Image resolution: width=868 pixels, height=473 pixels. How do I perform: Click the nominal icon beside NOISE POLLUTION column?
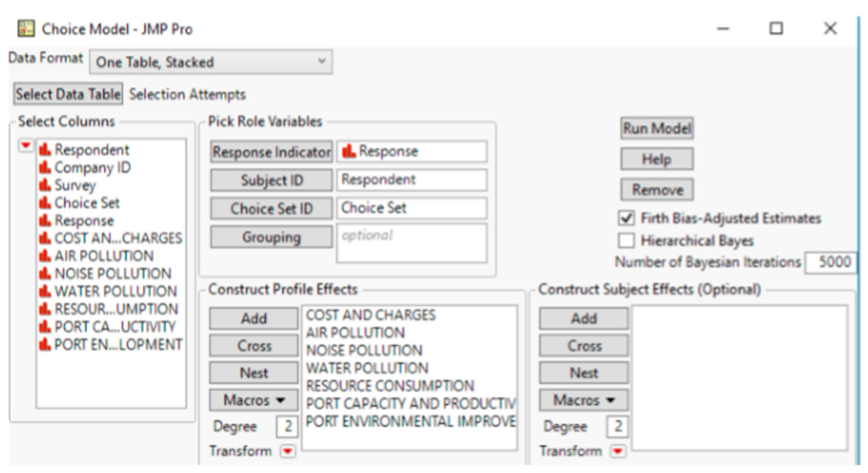click(45, 274)
